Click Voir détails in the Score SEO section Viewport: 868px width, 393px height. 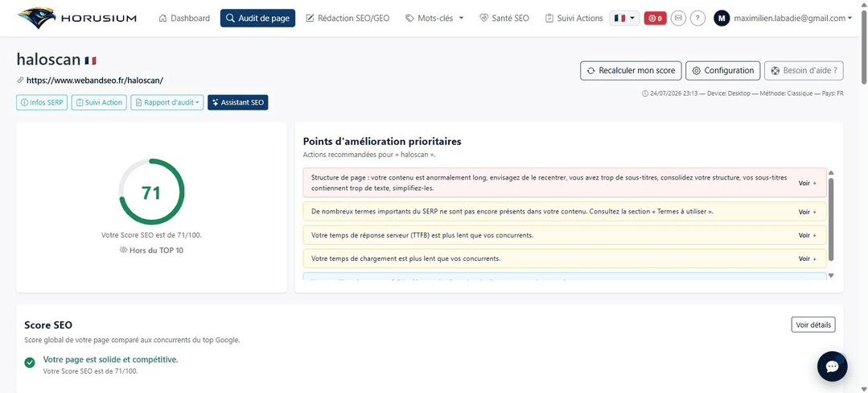(x=813, y=325)
